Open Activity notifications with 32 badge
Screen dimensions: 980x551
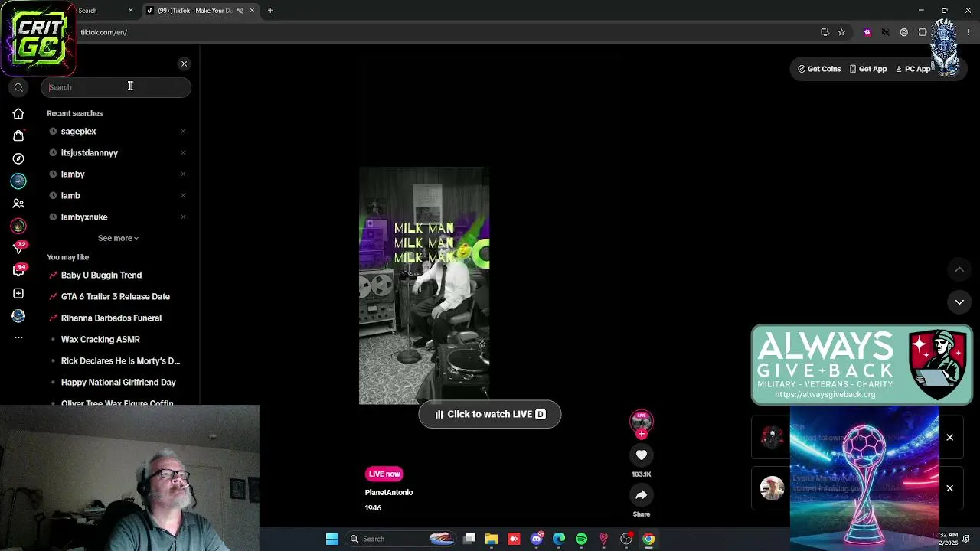point(18,248)
